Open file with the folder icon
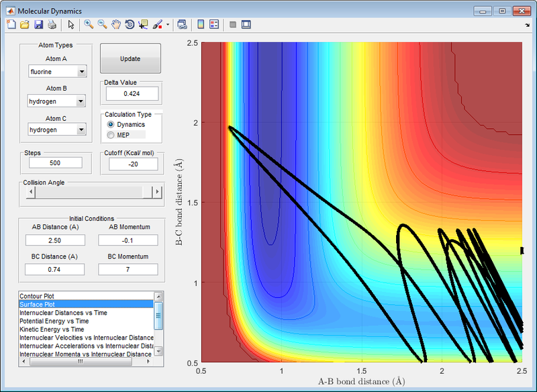 25,24
